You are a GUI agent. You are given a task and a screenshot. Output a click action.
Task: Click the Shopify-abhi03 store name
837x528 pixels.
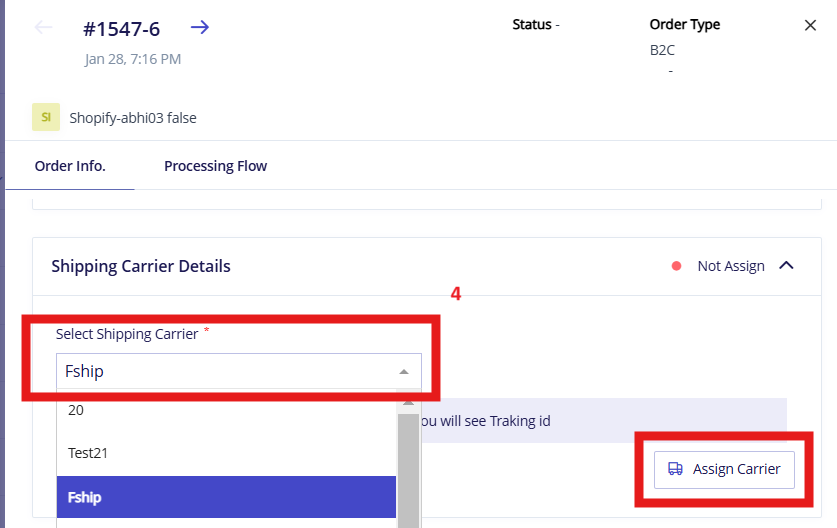coord(133,117)
